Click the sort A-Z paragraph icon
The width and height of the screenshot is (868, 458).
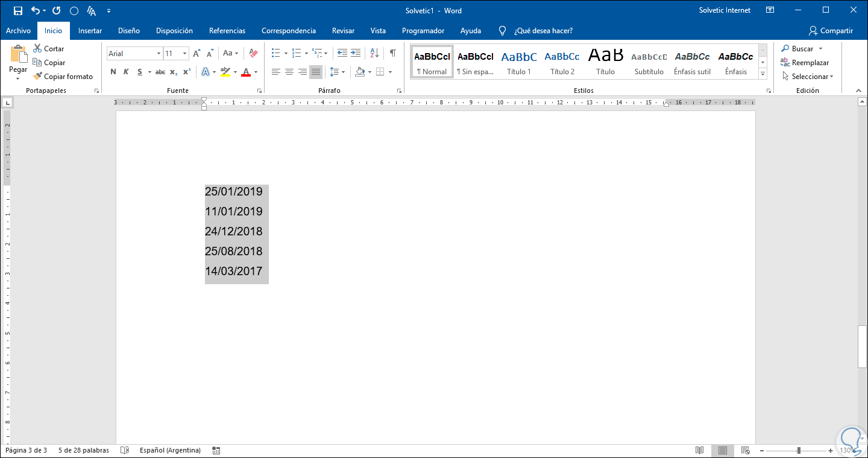pyautogui.click(x=374, y=53)
